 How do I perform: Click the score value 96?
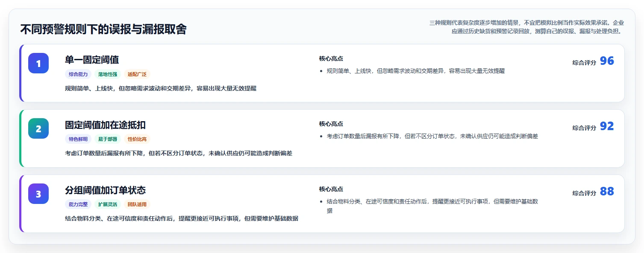click(x=607, y=61)
